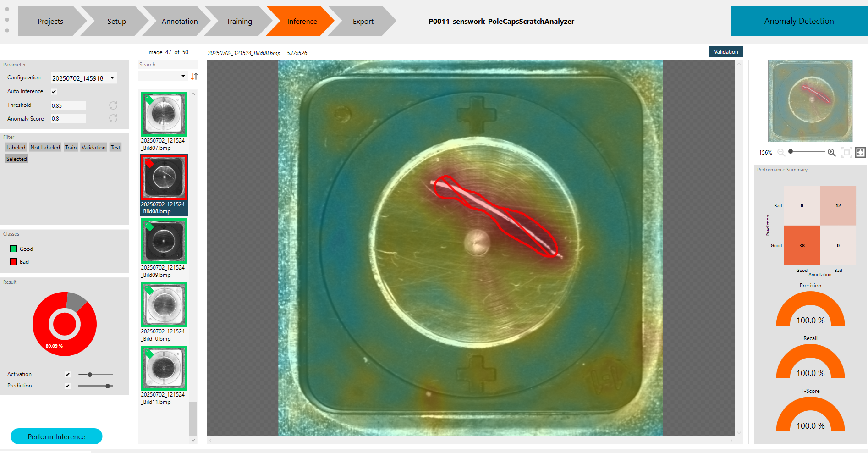Toggle the image list sort order

[x=194, y=77]
